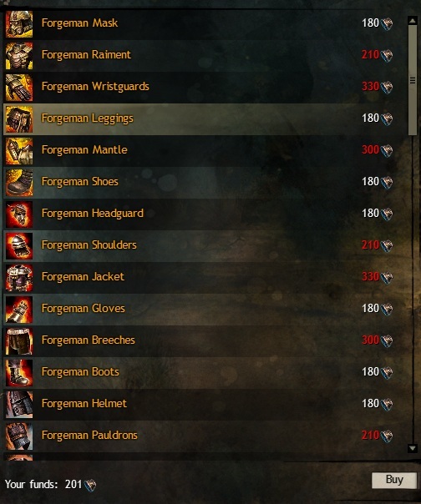421x504 pixels.
Task: Click the Forgeman Headguard helmet icon
Action: pyautogui.click(x=19, y=214)
